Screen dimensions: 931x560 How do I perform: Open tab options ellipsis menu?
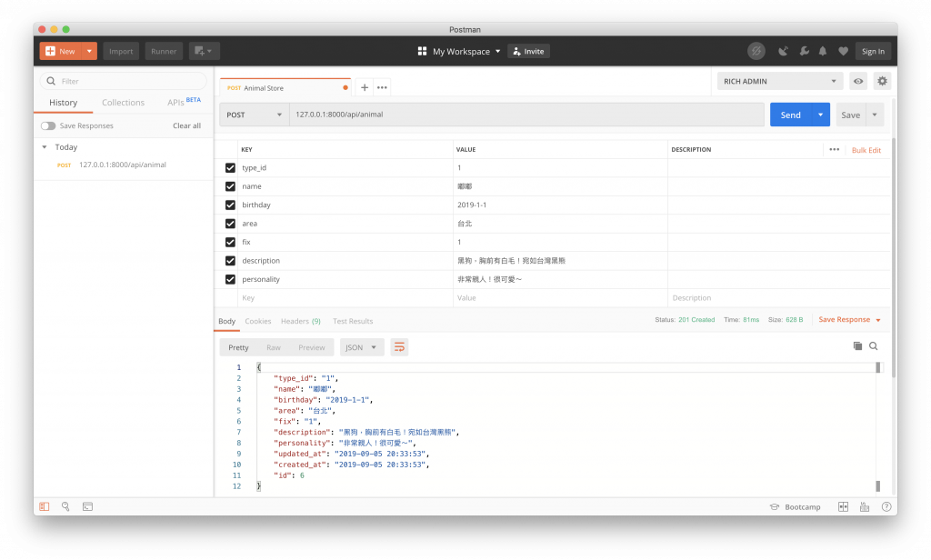382,87
